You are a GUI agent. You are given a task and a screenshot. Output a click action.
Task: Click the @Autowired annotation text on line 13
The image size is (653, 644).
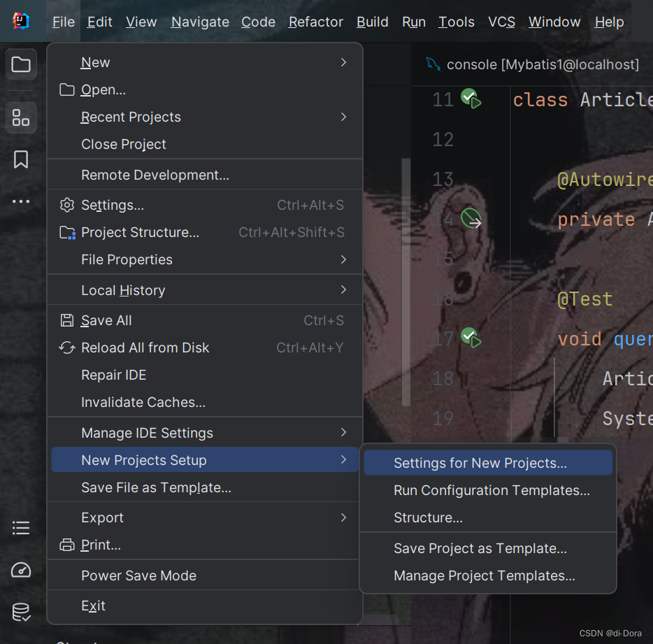(605, 180)
